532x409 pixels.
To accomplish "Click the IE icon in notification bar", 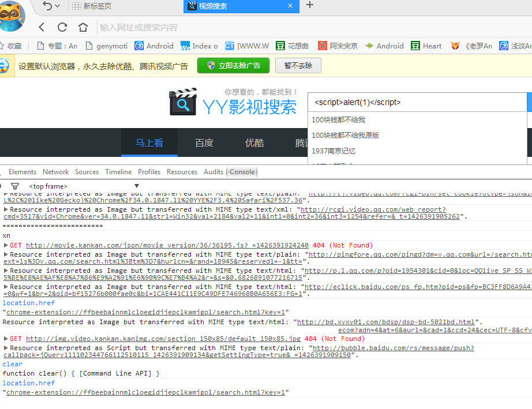I will pos(5,66).
